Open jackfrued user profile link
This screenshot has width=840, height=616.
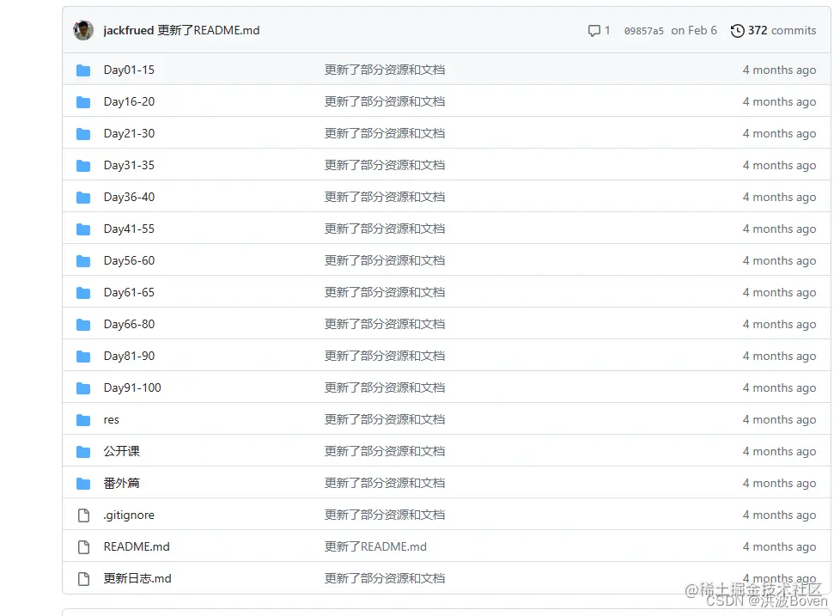click(129, 31)
